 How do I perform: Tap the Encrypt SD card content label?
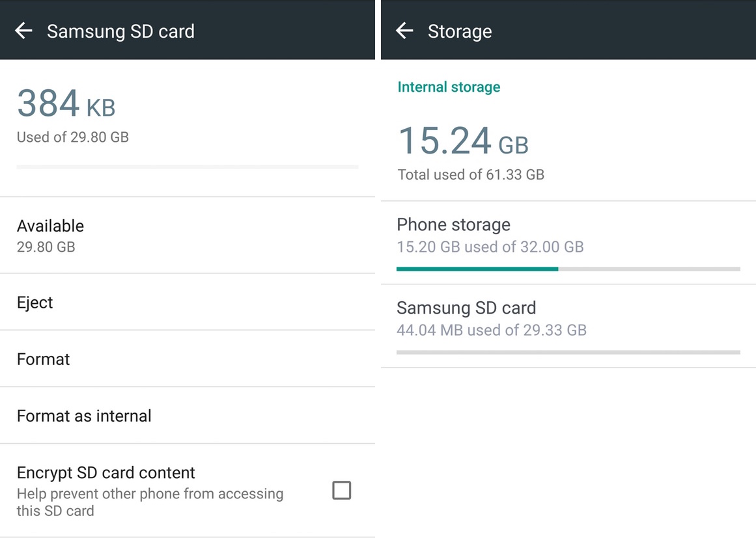point(105,472)
